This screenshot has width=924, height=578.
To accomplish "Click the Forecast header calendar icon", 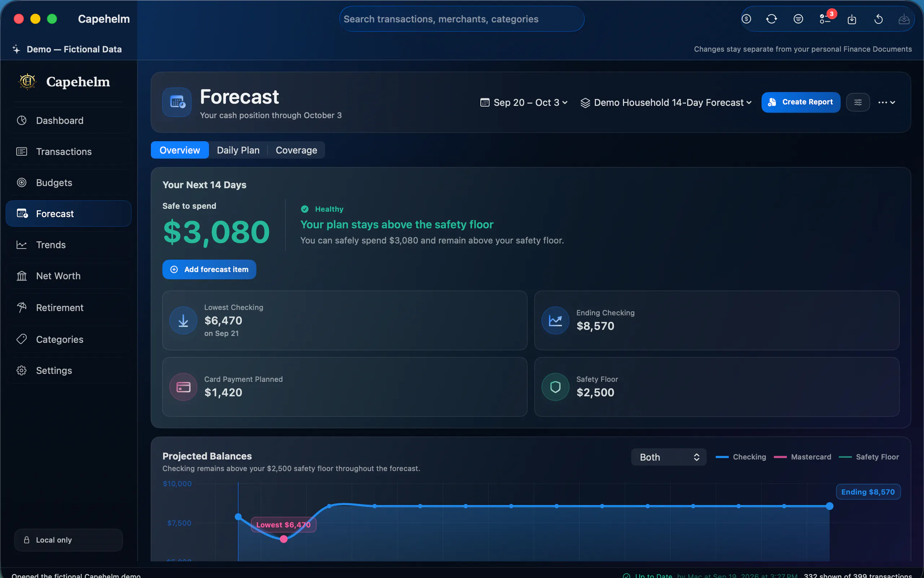I will 177,102.
